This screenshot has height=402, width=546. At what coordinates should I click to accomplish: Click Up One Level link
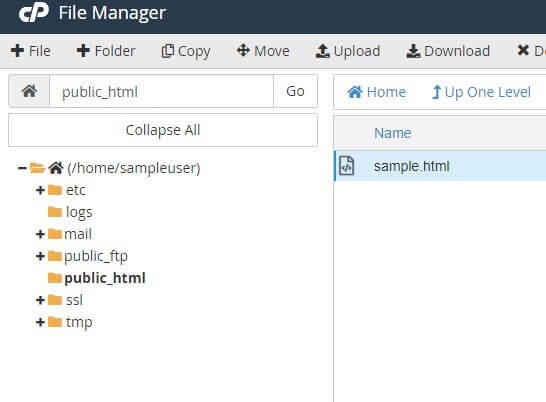click(481, 92)
